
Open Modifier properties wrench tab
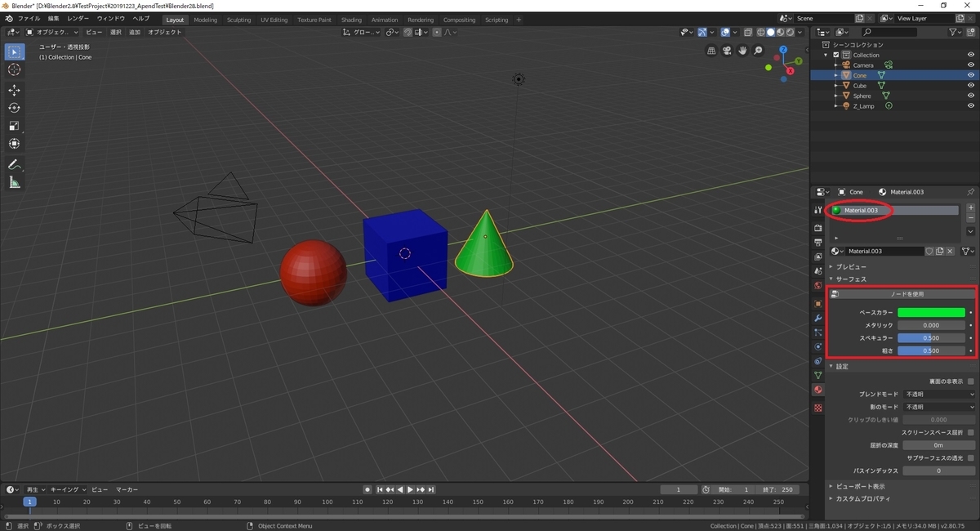818,317
